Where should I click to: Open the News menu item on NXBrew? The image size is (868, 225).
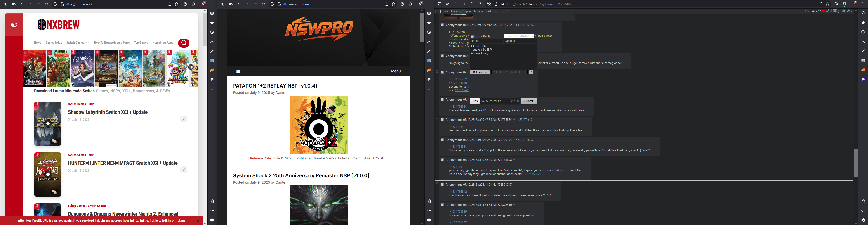point(37,43)
